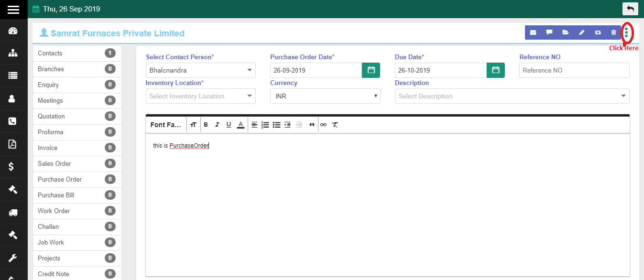Click the increase indent icon
Screen dimensions: 644x280
click(x=287, y=125)
